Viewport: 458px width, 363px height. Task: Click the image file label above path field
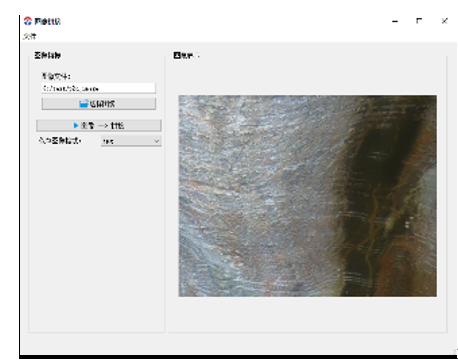pyautogui.click(x=56, y=76)
